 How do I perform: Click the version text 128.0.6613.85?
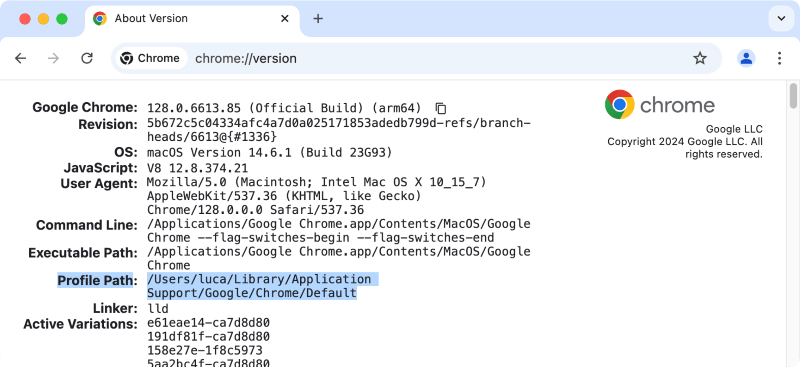coord(194,108)
